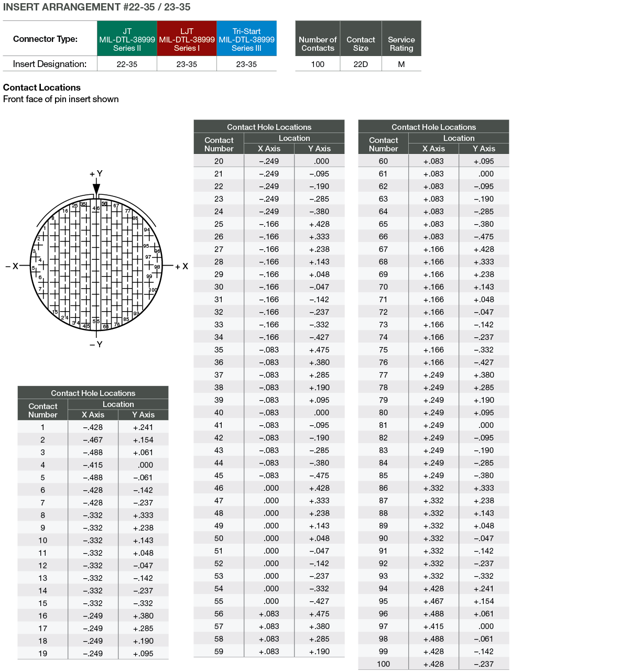Select contact number 60 in the right table
This screenshot has width=642, height=672.
[383, 161]
